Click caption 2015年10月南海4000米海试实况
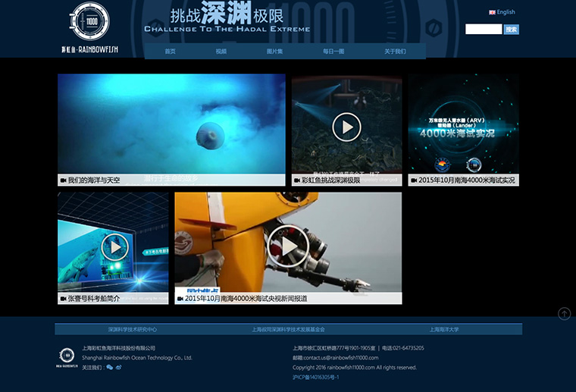This screenshot has height=392, width=576. [467, 180]
